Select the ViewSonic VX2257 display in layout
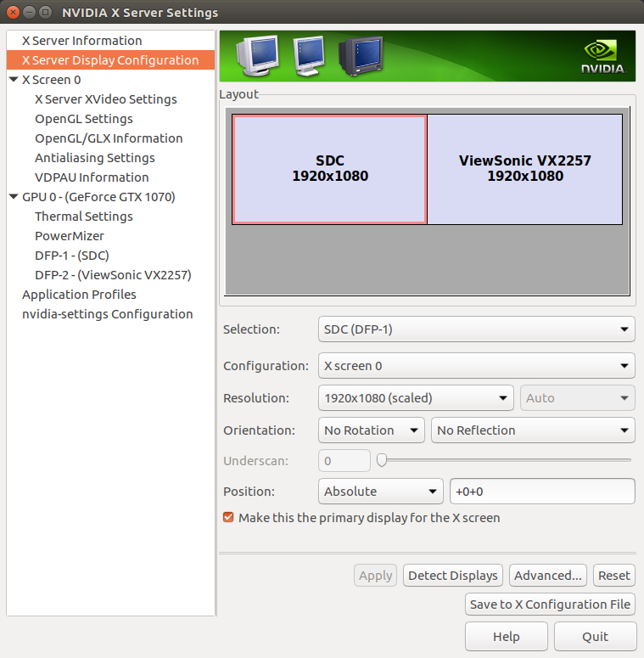This screenshot has width=644, height=658. [525, 169]
